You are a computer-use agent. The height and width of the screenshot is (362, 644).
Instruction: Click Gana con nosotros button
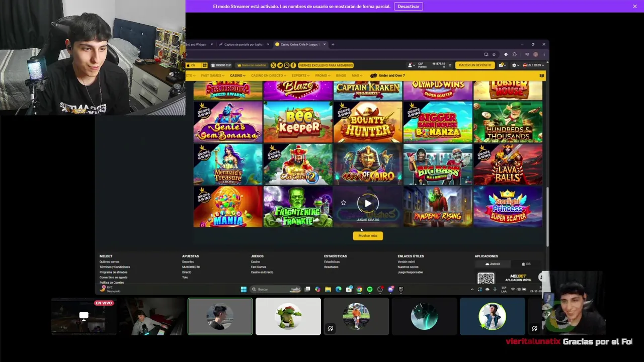251,65
